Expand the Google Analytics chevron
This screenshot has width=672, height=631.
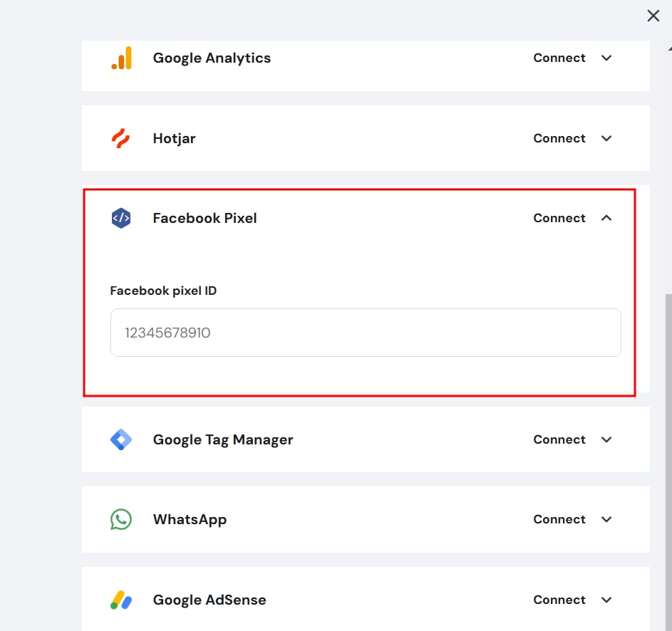(x=606, y=58)
